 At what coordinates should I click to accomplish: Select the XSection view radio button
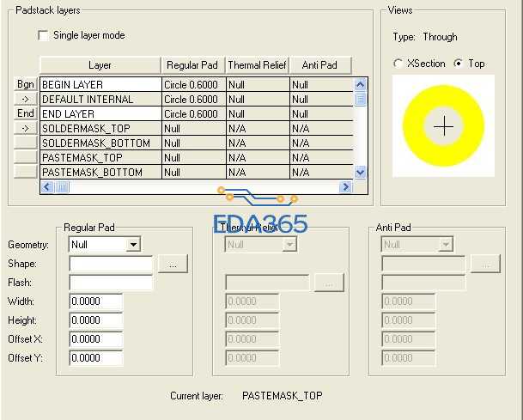tap(398, 64)
